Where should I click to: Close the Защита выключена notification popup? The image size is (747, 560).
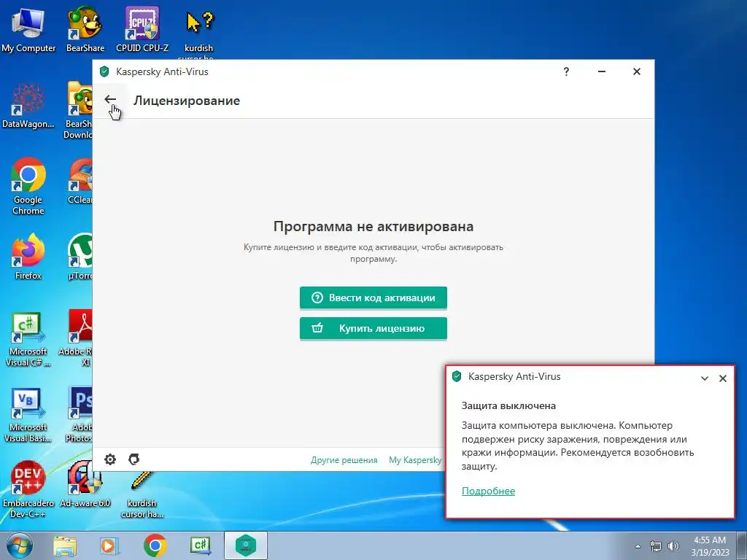tap(723, 378)
